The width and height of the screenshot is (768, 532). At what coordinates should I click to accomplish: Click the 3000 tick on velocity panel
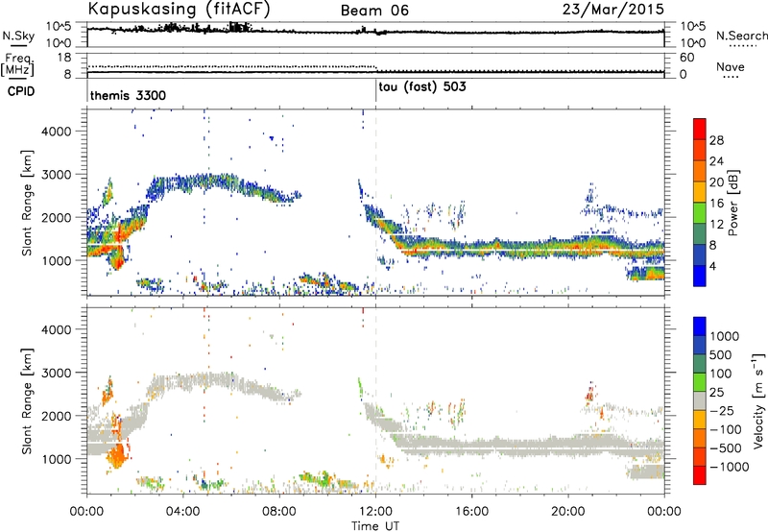pos(56,373)
